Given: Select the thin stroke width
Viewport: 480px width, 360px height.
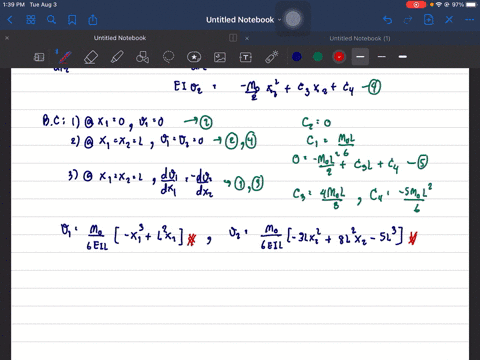Looking at the screenshot, I should pos(382,57).
